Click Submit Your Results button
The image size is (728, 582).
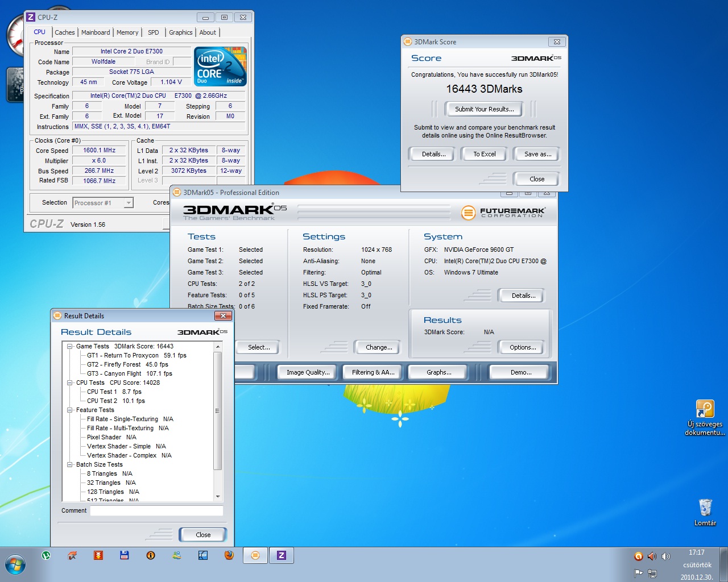point(484,109)
